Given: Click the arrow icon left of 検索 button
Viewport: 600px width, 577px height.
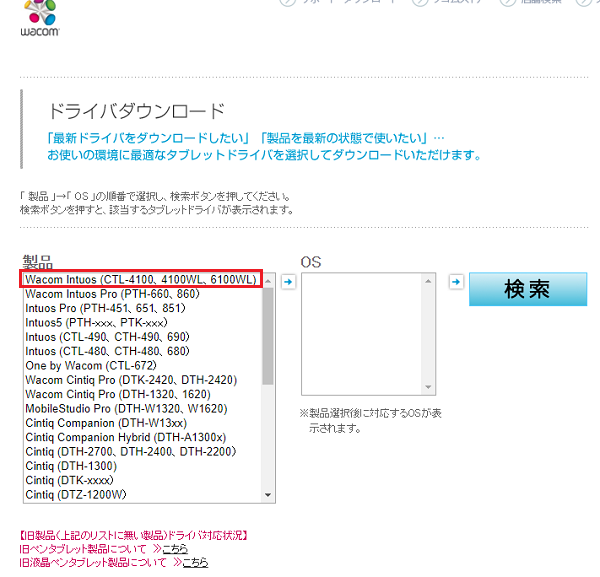Looking at the screenshot, I should tap(456, 282).
